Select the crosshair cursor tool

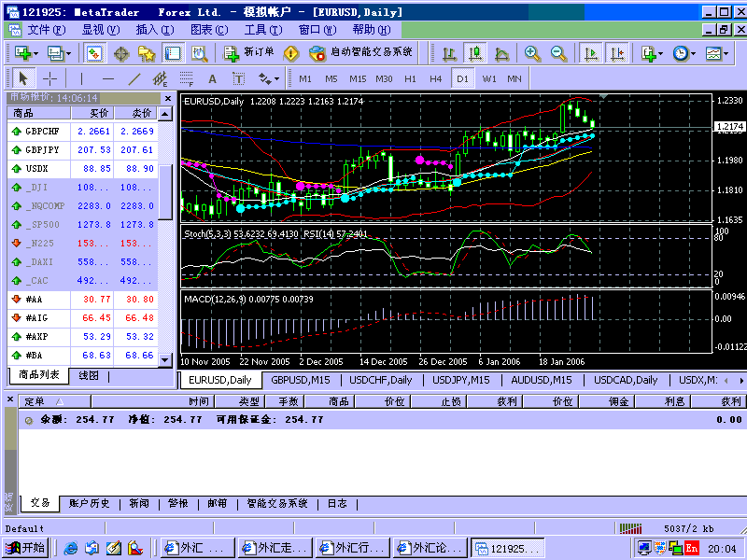coord(50,78)
